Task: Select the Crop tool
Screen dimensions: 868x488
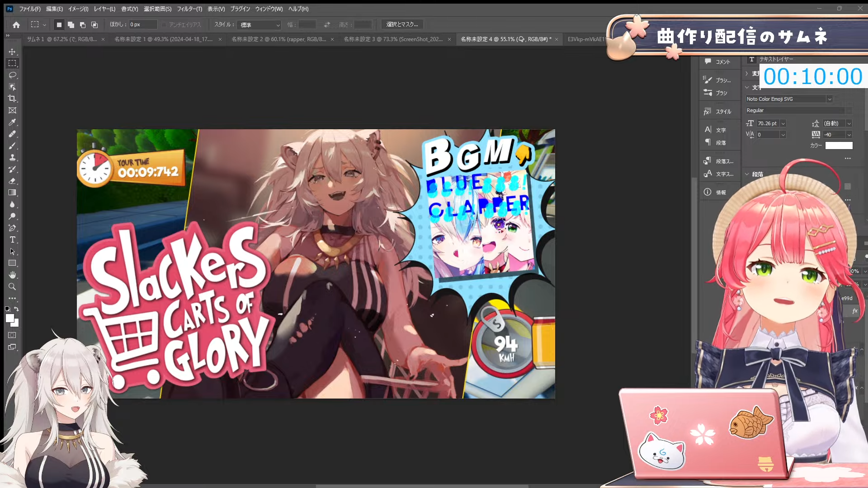Action: coord(12,99)
